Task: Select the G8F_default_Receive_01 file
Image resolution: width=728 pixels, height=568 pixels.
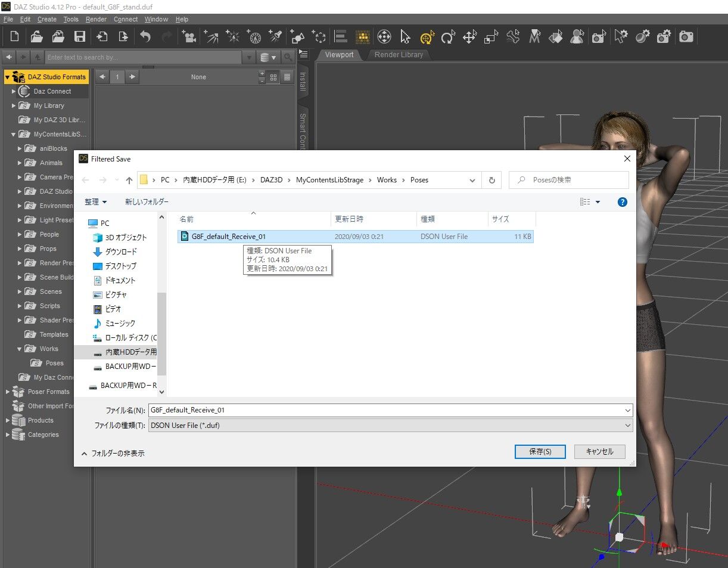Action: (x=356, y=237)
